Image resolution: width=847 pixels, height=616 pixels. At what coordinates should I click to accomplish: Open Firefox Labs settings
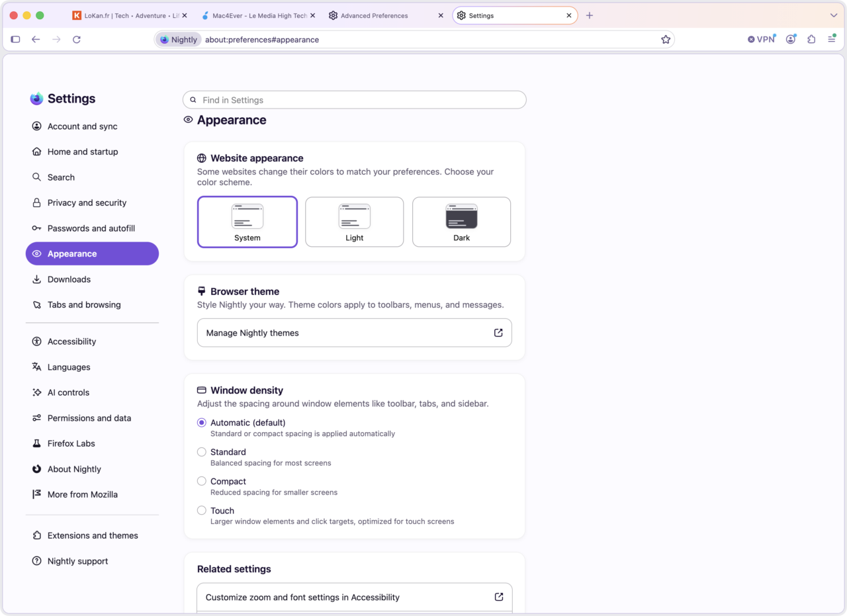[x=92, y=443]
